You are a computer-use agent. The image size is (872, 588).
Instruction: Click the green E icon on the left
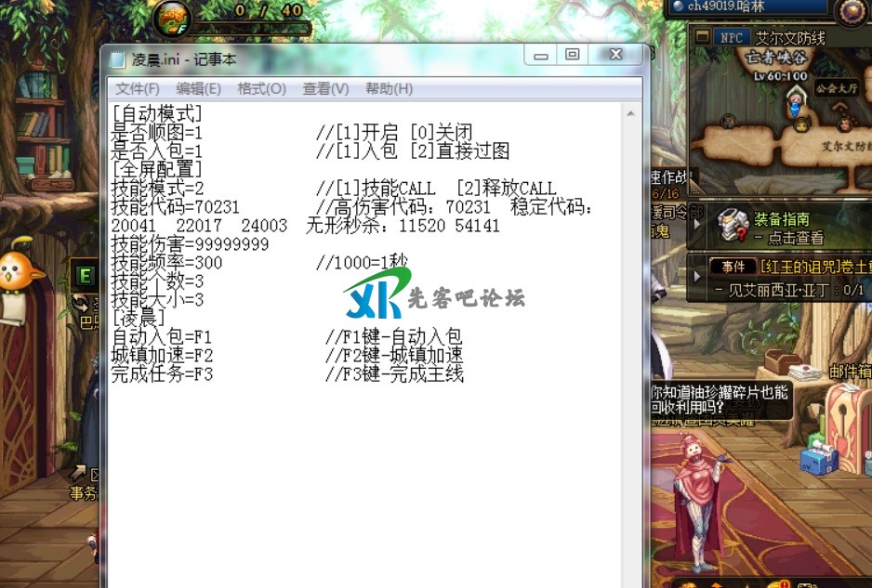pyautogui.click(x=86, y=276)
